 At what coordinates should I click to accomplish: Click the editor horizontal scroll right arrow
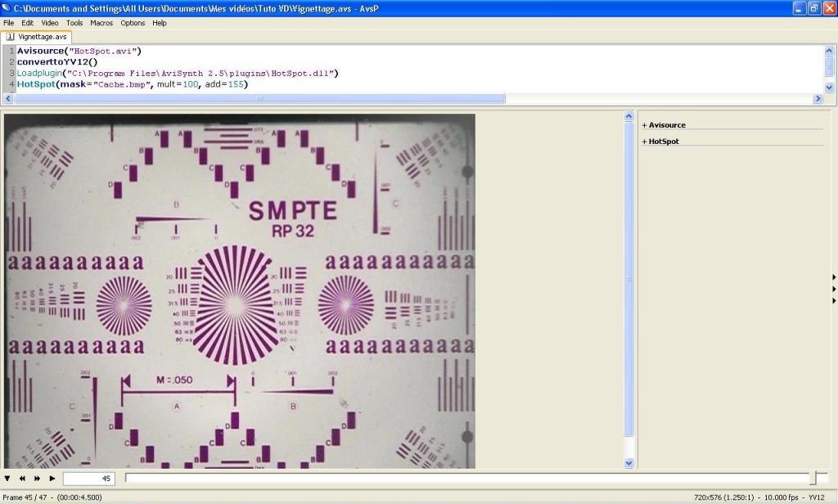pyautogui.click(x=818, y=98)
